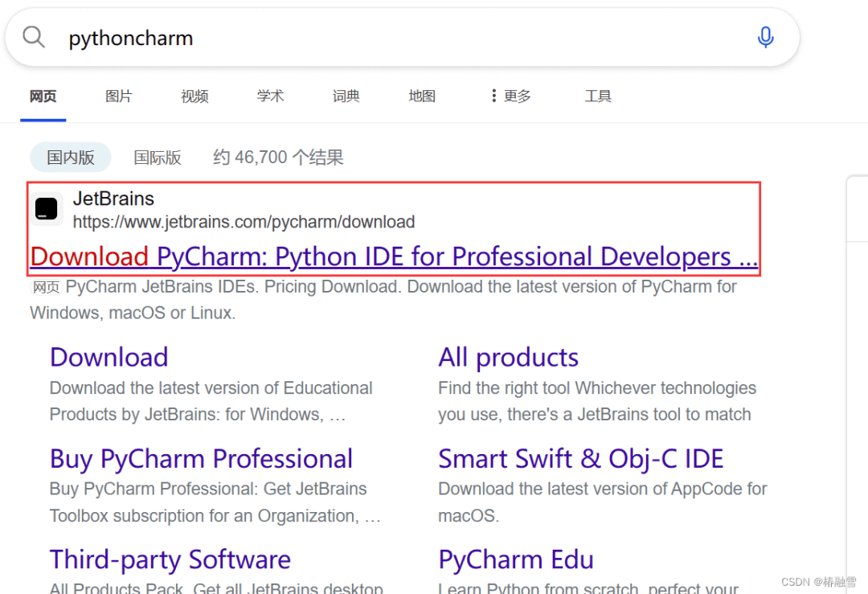Activate the microphone voice search icon
Viewport: 868px width, 594px height.
pyautogui.click(x=765, y=37)
